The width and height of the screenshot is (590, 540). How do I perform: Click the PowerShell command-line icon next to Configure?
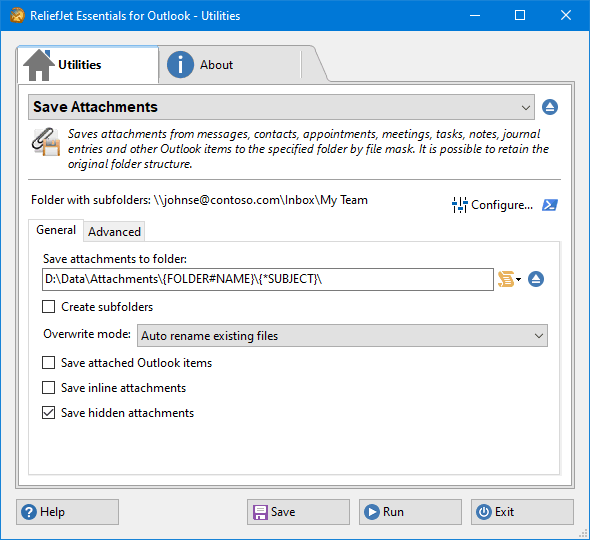tap(550, 205)
